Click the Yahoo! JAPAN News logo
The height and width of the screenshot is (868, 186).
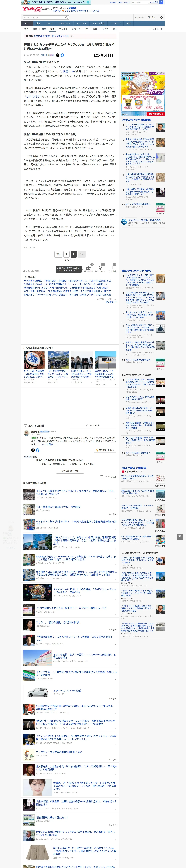click(37, 9)
